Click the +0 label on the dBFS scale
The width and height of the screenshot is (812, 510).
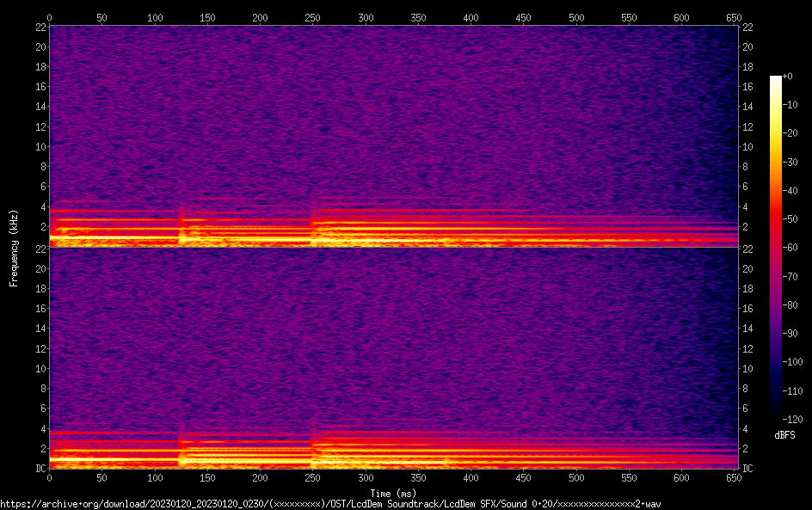coord(787,77)
